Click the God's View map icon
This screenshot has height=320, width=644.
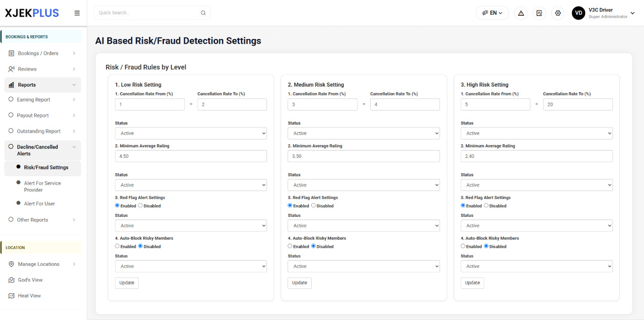[x=12, y=280]
